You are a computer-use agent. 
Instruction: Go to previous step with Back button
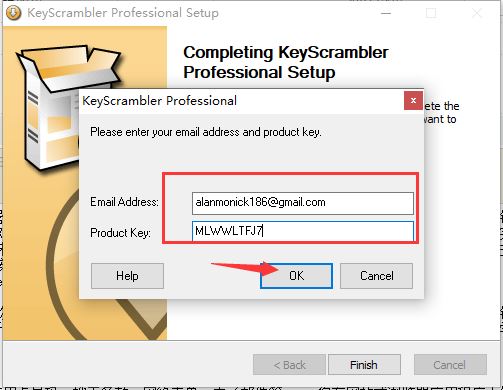289,365
